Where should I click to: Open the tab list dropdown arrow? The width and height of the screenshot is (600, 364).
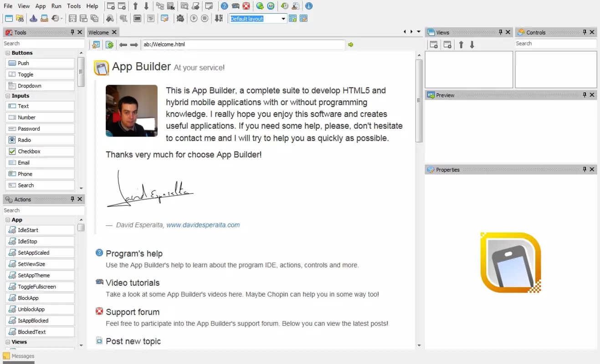(419, 32)
